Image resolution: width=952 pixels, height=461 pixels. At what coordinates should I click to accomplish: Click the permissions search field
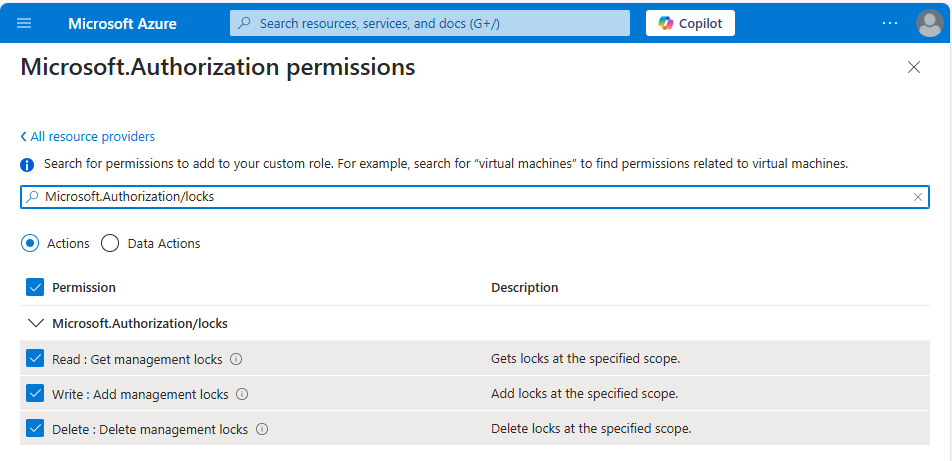click(475, 197)
